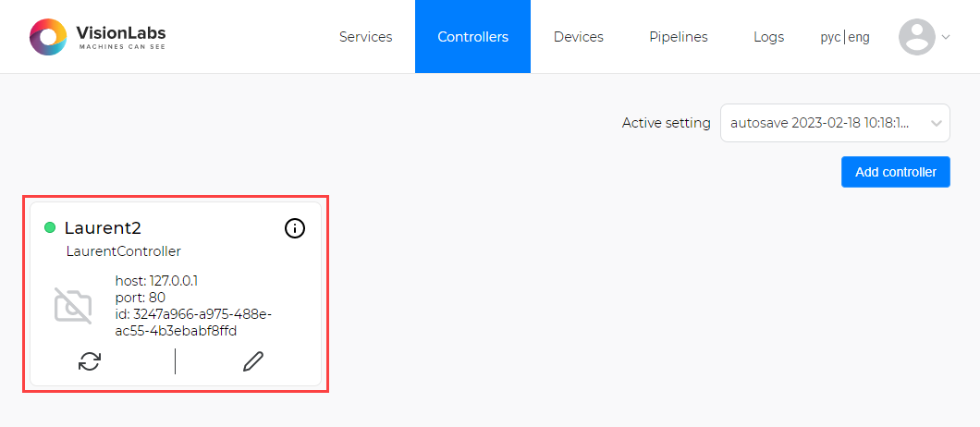Go to the Devices tab

[x=579, y=37]
